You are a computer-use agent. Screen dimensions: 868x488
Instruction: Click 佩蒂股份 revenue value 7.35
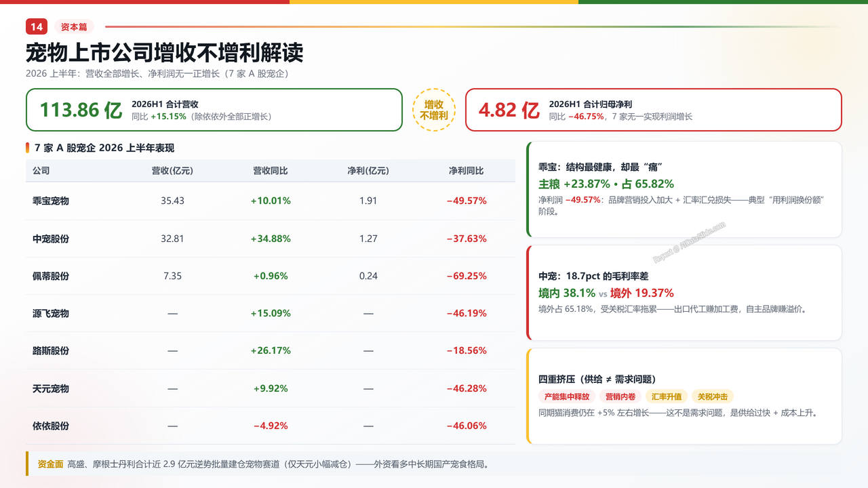[x=172, y=277]
